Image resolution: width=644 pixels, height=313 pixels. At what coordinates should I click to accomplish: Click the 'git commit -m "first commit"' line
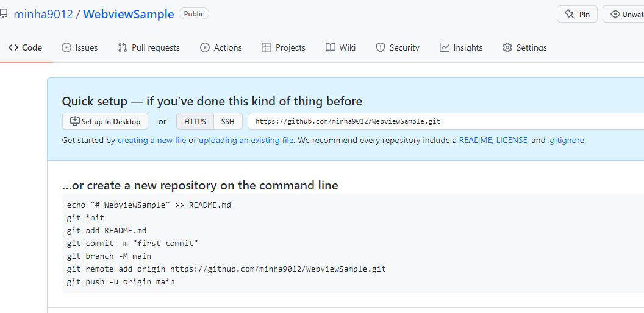click(133, 244)
